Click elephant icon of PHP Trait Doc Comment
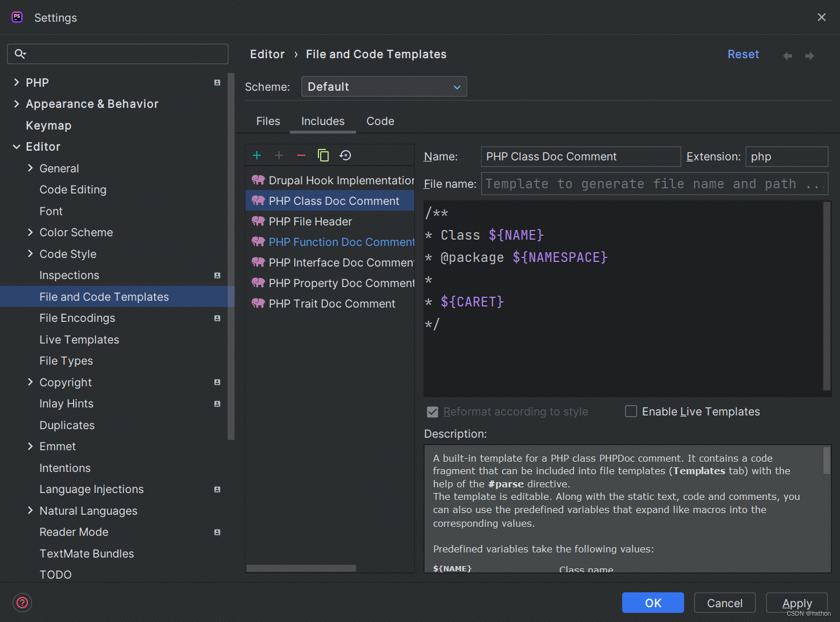The image size is (840, 622). click(258, 303)
